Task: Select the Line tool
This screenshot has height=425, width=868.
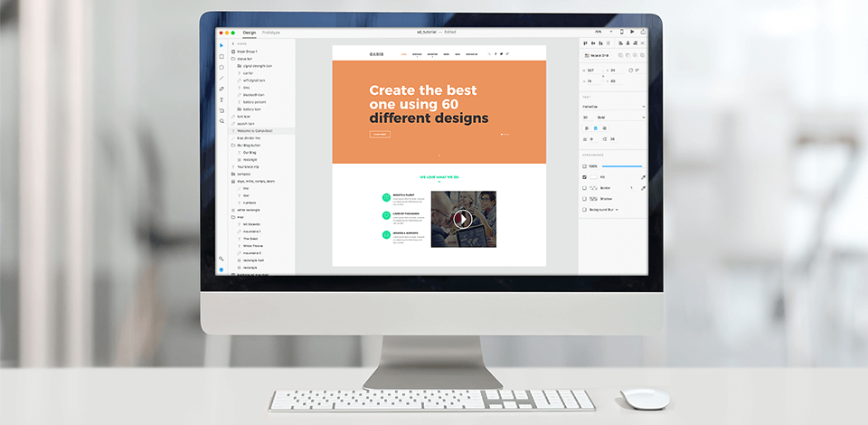Action: pyautogui.click(x=222, y=78)
